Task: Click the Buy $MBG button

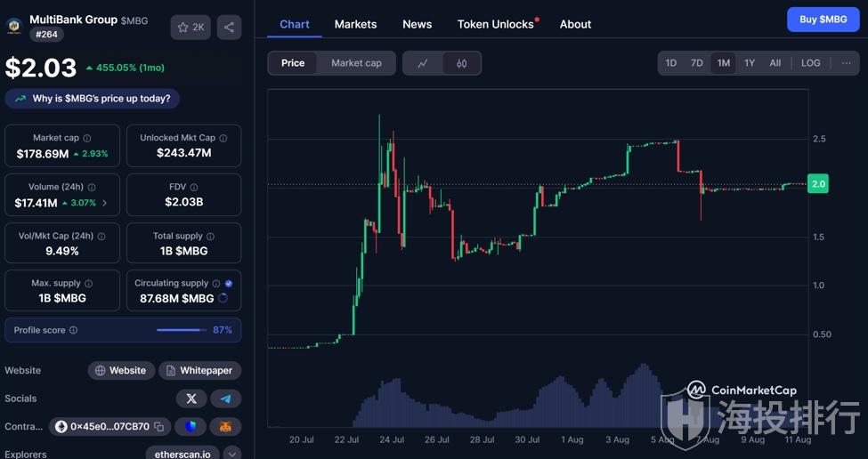Action: click(823, 20)
